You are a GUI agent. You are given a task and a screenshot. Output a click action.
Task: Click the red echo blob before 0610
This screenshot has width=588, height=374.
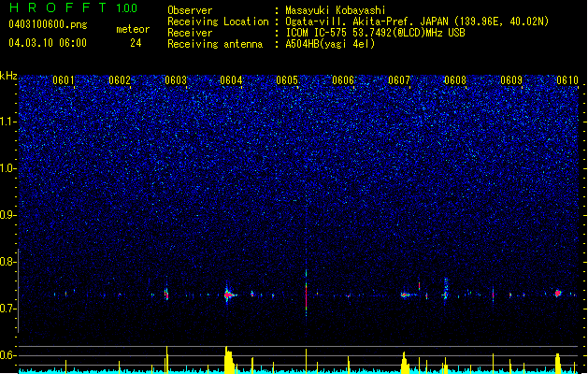[558, 293]
